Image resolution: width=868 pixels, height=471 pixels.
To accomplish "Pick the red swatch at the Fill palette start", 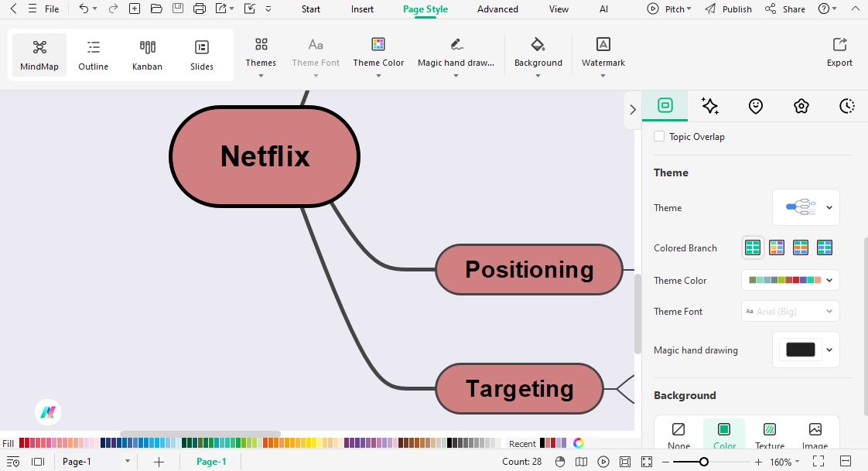I will click(x=22, y=443).
